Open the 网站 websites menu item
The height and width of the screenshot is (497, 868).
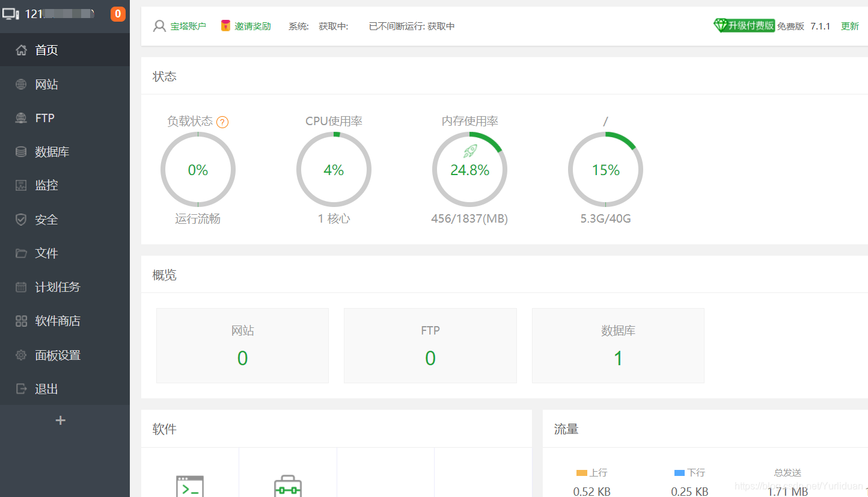pos(65,84)
